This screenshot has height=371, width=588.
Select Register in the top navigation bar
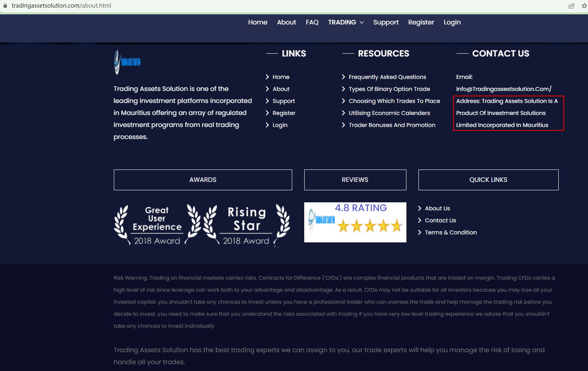click(x=421, y=22)
